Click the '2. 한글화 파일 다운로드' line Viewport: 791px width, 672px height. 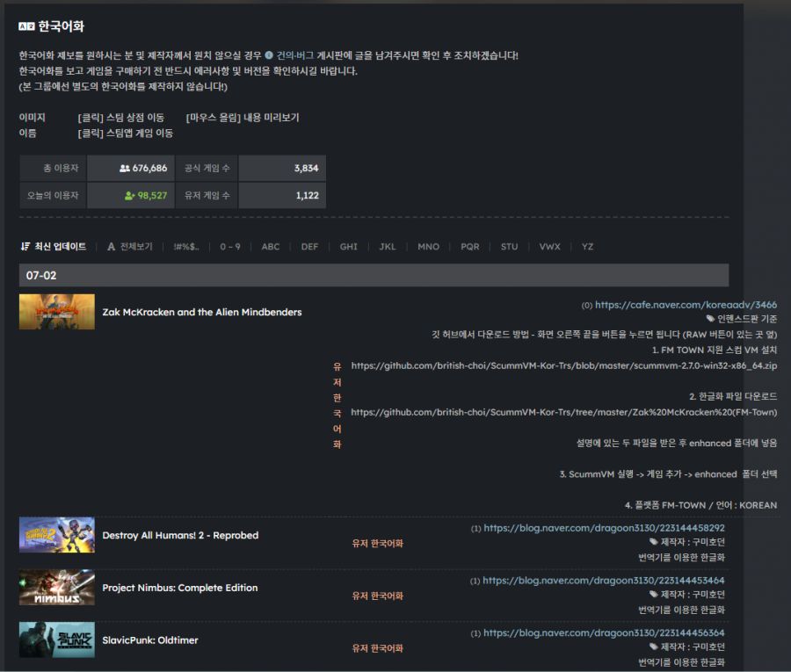(733, 396)
